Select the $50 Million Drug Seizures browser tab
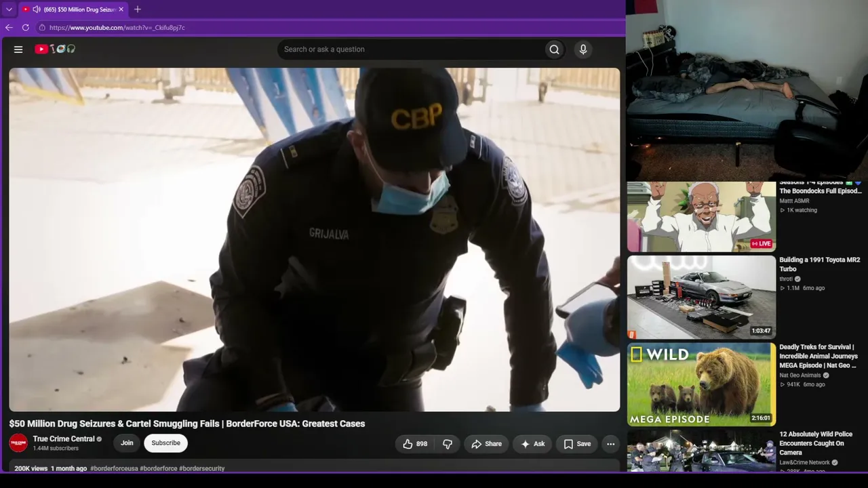The image size is (868, 488). [74, 9]
